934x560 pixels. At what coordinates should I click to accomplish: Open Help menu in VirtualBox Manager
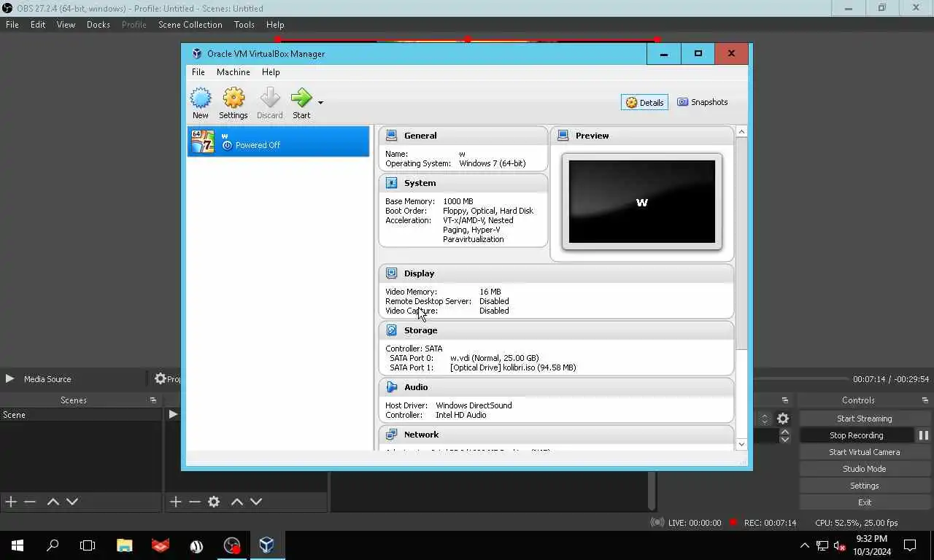271,72
